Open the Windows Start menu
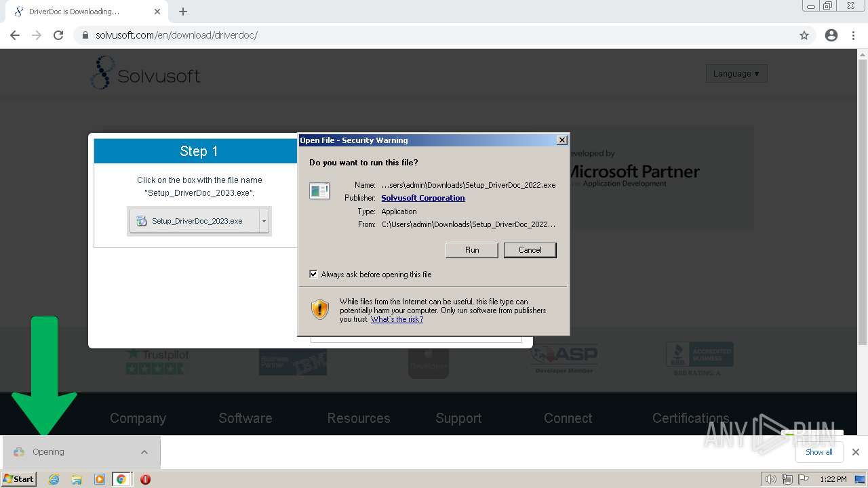This screenshot has height=488, width=868. 18,479
